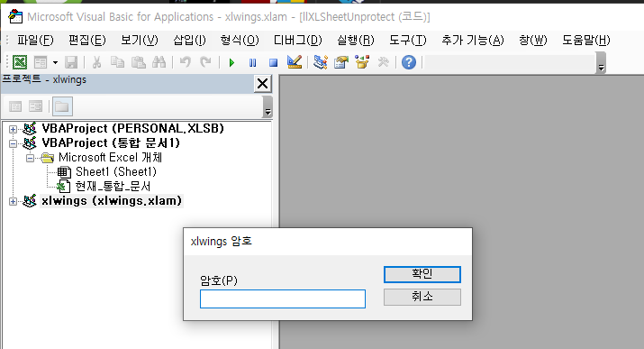
Task: Open the 디버그(D) menu
Action: tap(298, 41)
